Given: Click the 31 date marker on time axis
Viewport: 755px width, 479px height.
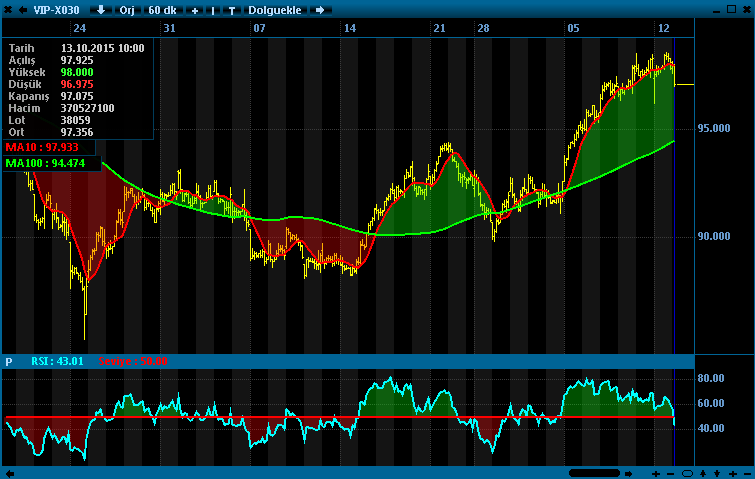Looking at the screenshot, I should click(x=169, y=28).
